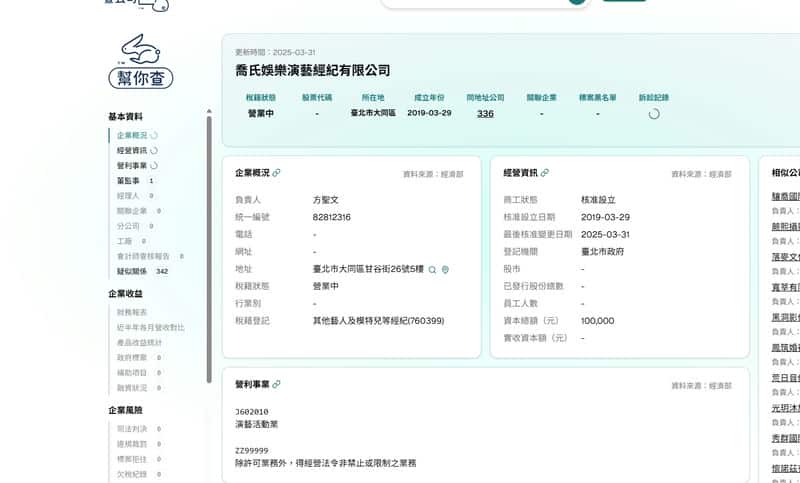Open 董監事 sidebar item

[x=128, y=181]
